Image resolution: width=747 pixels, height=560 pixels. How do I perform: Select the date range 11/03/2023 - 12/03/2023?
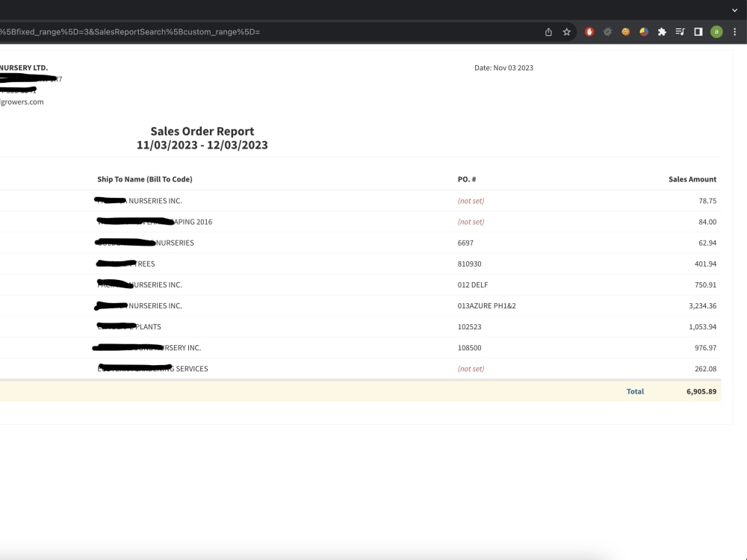(x=202, y=145)
